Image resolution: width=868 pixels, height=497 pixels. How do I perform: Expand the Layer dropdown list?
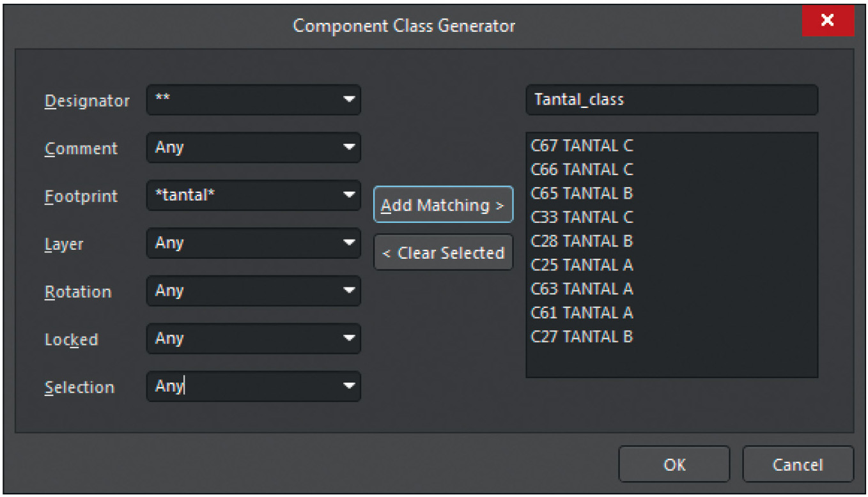point(348,243)
